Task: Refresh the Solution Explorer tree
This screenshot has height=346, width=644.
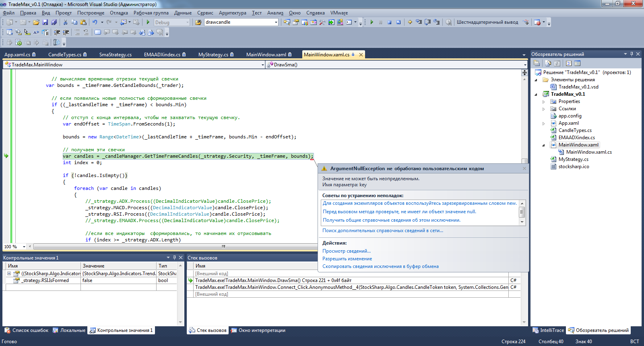Action: coord(557,63)
